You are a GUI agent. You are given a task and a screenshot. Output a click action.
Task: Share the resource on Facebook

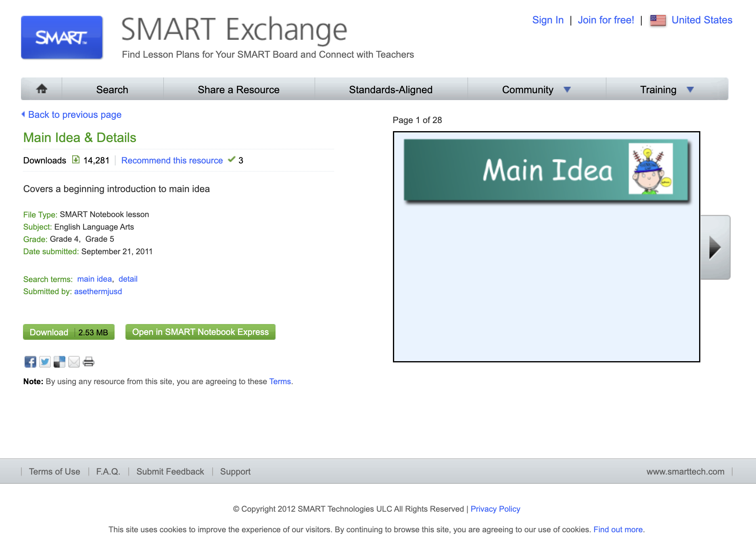tap(29, 362)
